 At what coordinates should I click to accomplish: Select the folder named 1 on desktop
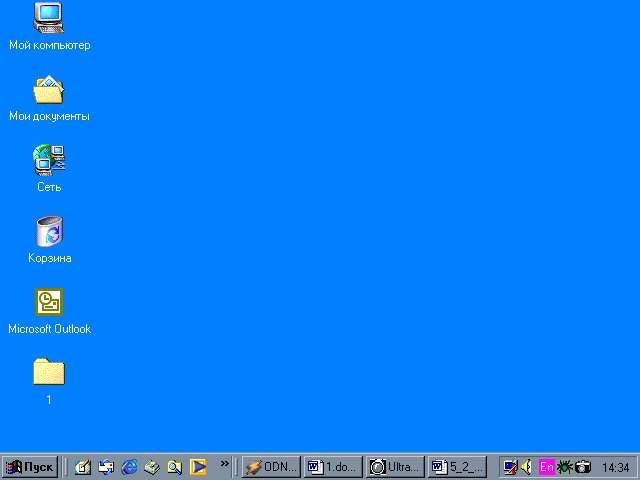[x=49, y=371]
